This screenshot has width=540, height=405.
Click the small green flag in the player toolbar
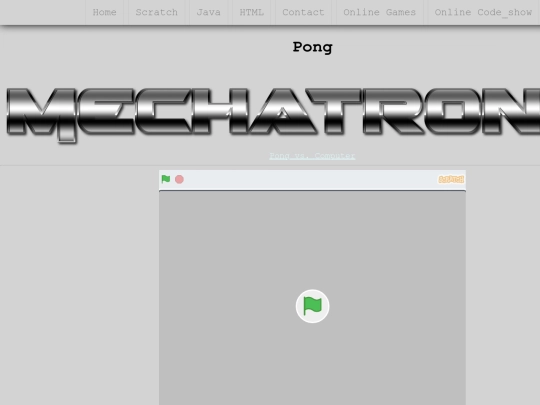pos(166,179)
